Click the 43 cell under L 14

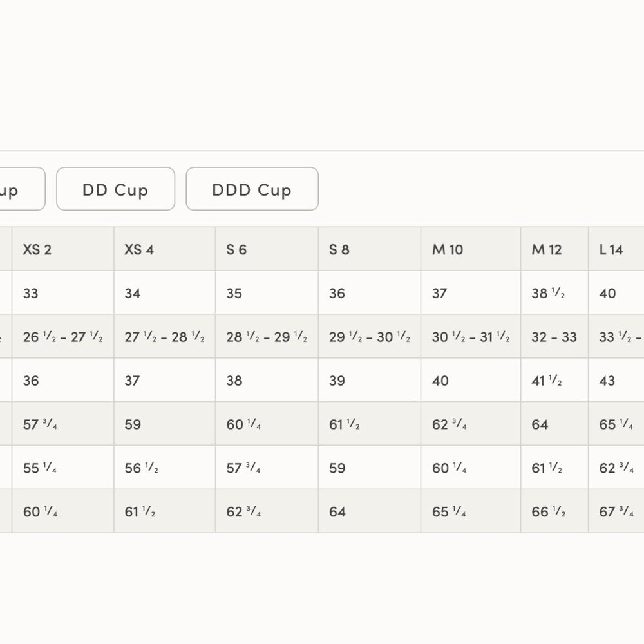(x=607, y=381)
